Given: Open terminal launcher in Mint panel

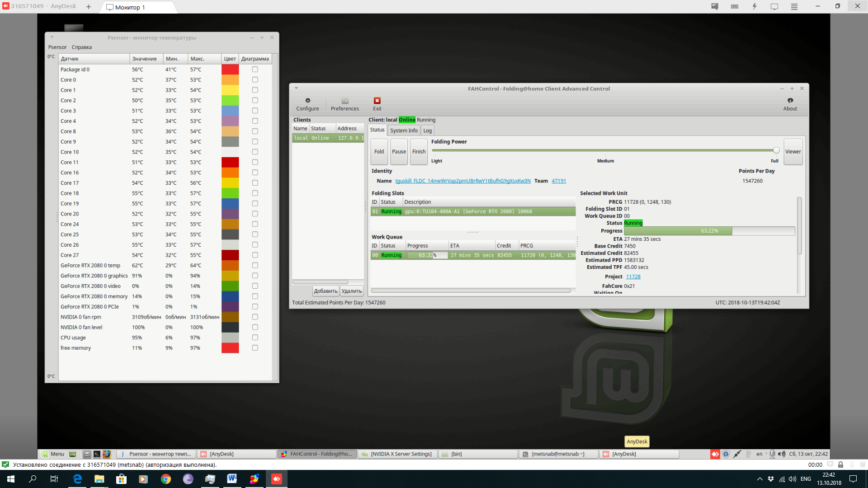Looking at the screenshot, I should coord(97,454).
